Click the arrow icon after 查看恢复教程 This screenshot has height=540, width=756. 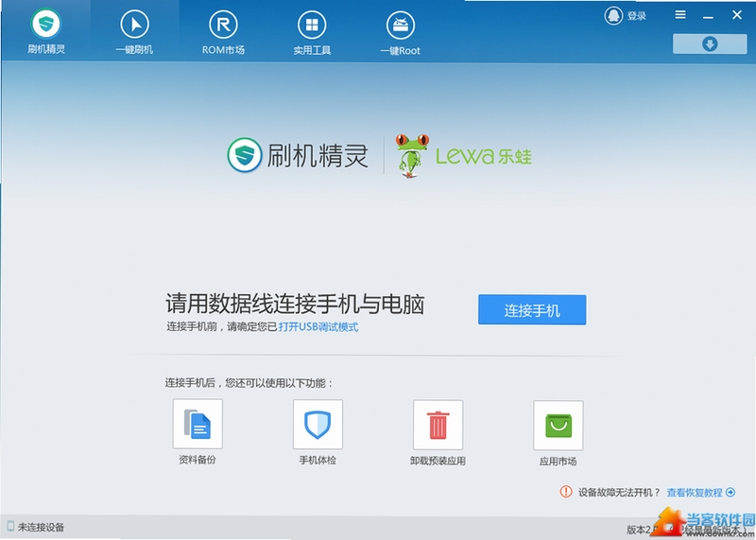click(730, 492)
